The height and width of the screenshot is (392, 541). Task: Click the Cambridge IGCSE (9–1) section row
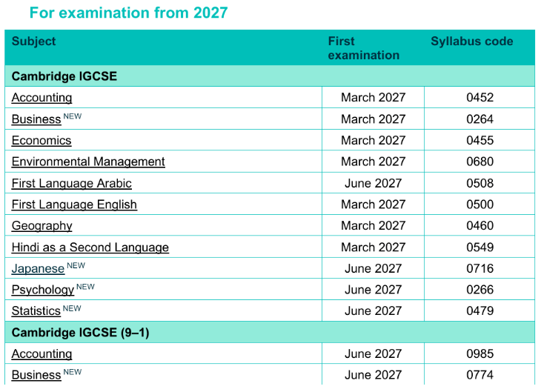coord(80,333)
